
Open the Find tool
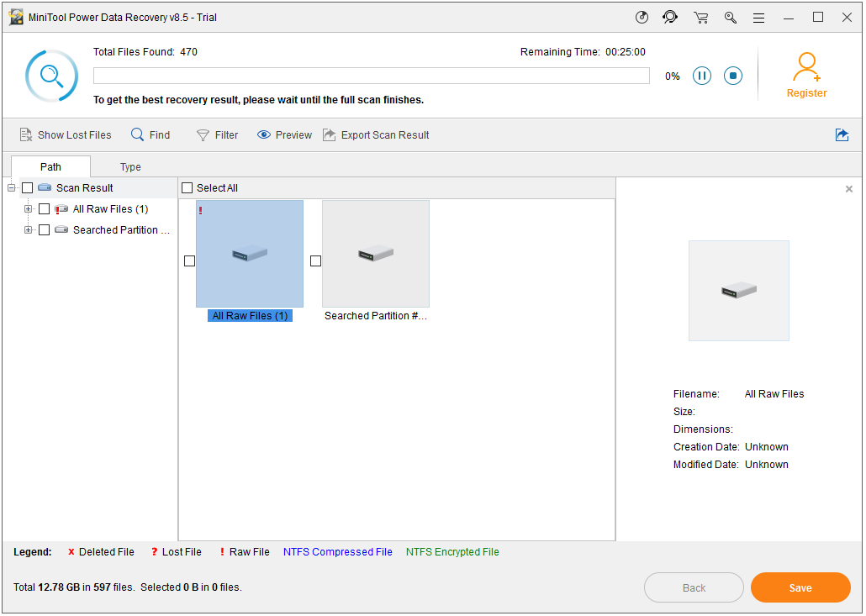(150, 135)
